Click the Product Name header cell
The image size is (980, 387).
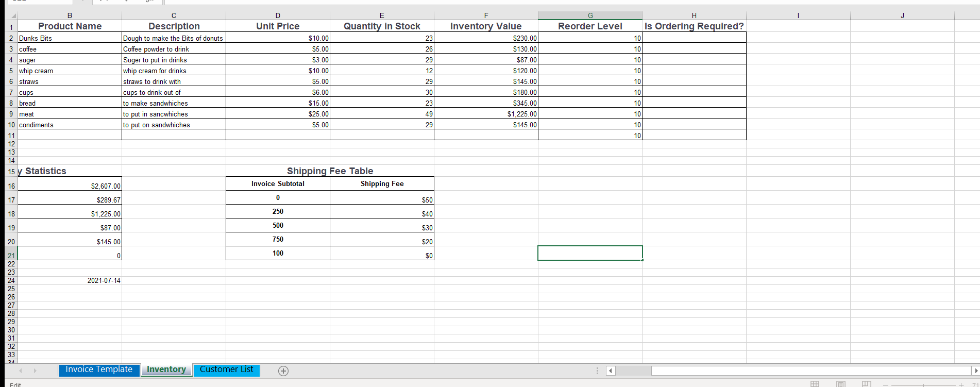(70, 26)
